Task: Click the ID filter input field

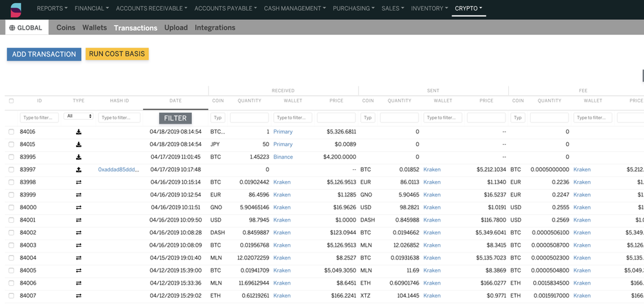Action: pos(39,117)
